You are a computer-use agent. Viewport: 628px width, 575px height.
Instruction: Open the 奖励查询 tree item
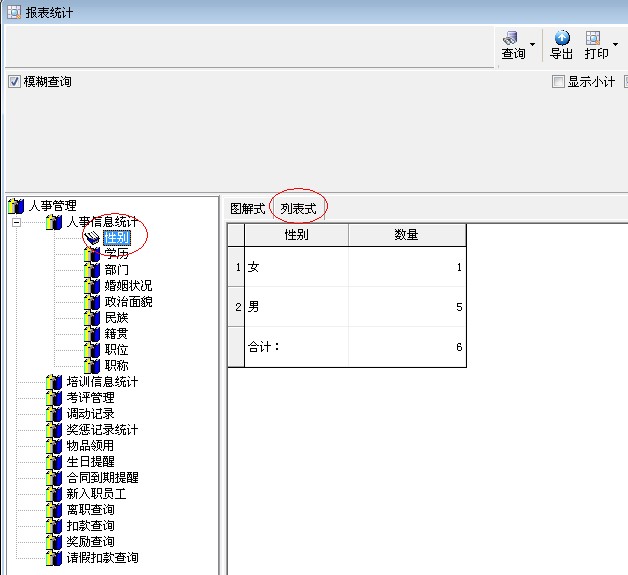(x=91, y=542)
